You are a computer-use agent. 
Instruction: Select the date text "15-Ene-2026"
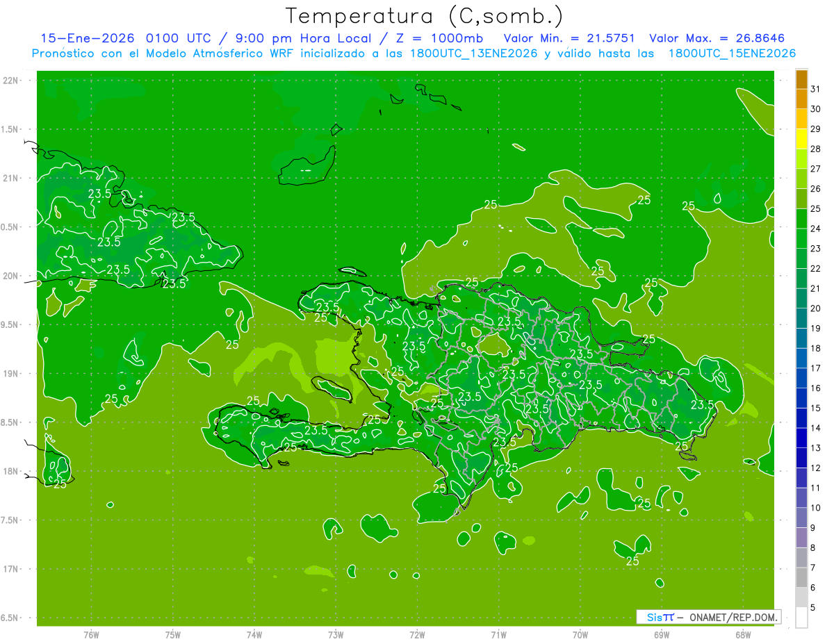click(x=87, y=38)
